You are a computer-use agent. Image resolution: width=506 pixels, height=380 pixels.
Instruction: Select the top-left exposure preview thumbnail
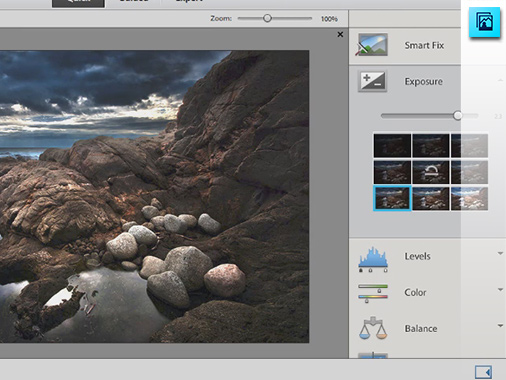click(x=392, y=146)
